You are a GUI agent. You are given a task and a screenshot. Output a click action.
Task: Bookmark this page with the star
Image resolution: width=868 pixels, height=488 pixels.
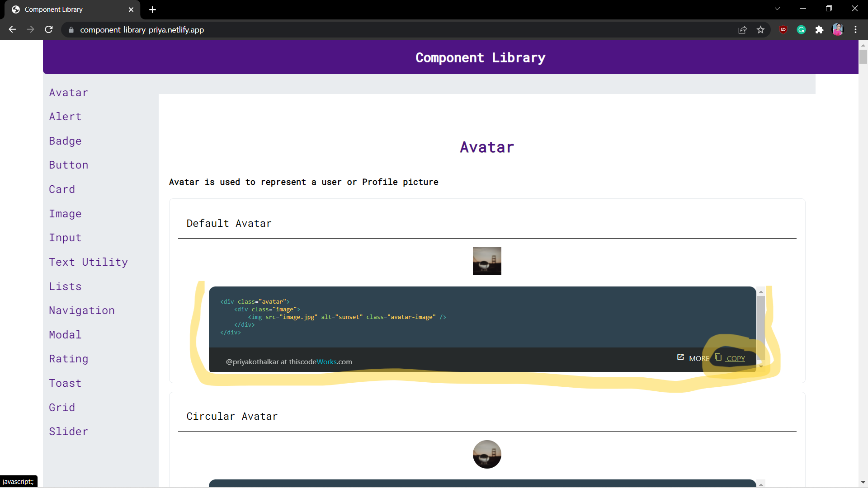point(760,30)
